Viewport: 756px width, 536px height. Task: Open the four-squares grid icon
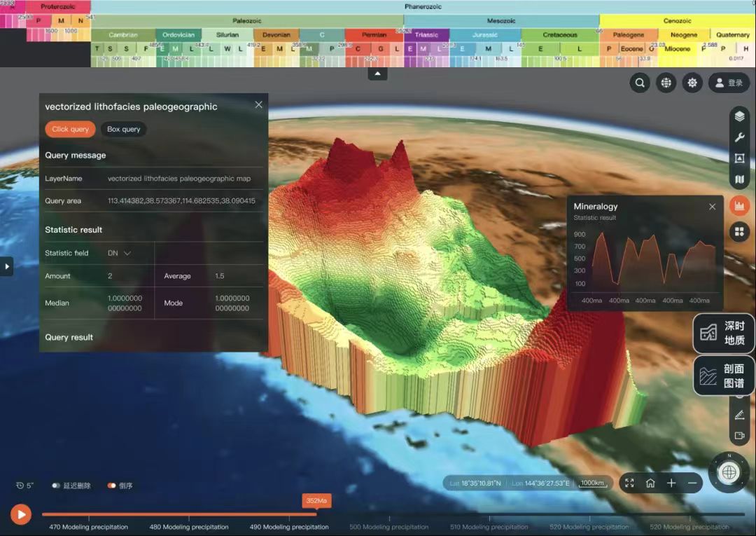coord(739,232)
